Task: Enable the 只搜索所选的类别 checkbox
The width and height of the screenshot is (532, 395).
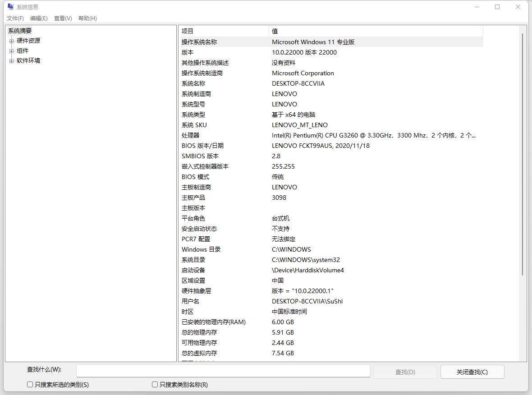Action: click(x=29, y=384)
